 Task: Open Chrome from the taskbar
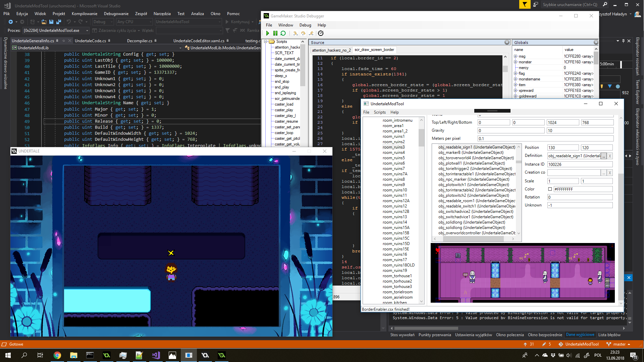(x=57, y=355)
